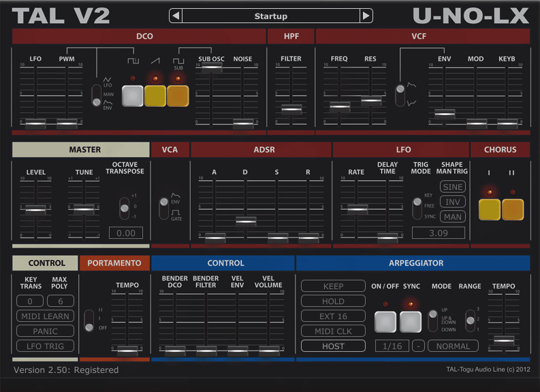Select the HOST sync option
The image size is (540, 392).
[x=333, y=346]
